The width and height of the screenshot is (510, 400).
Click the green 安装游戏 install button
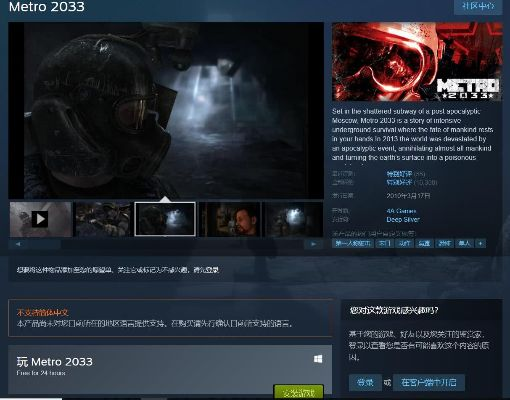298,392
